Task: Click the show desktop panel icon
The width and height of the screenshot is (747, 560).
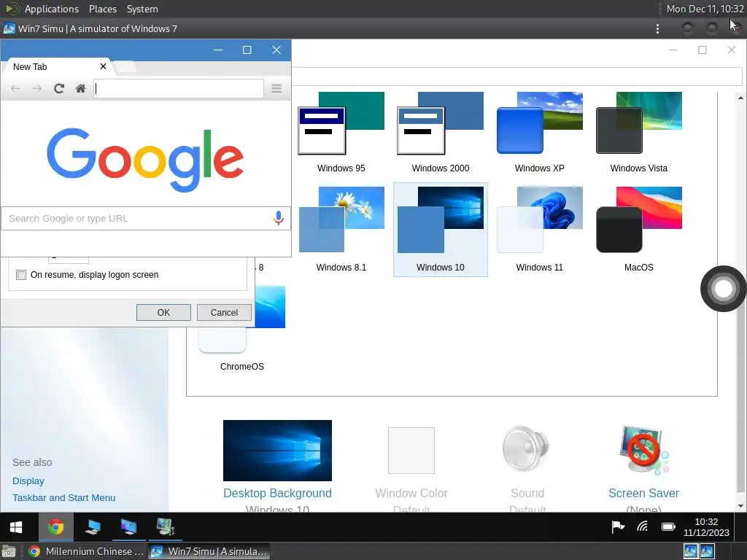Action: pyautogui.click(x=9, y=551)
